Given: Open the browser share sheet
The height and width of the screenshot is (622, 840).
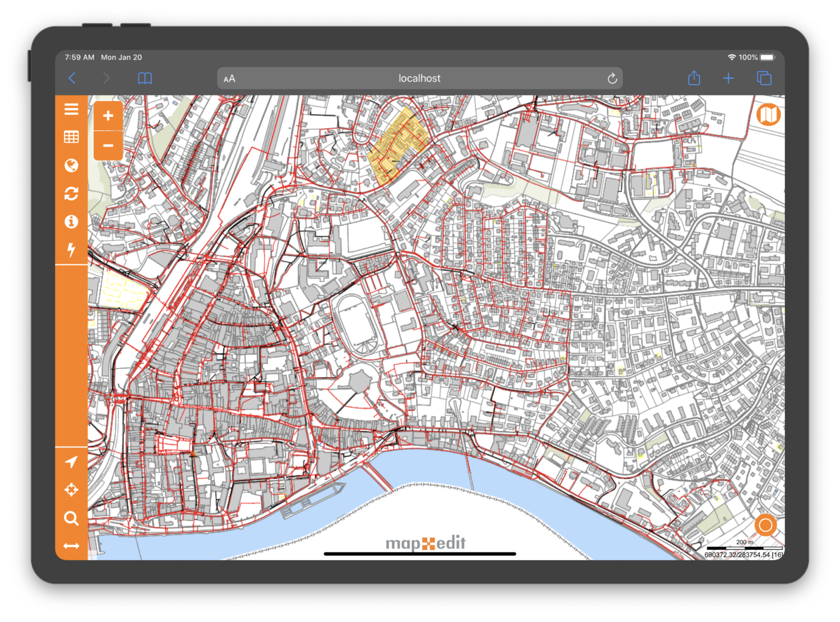Looking at the screenshot, I should pos(694,78).
